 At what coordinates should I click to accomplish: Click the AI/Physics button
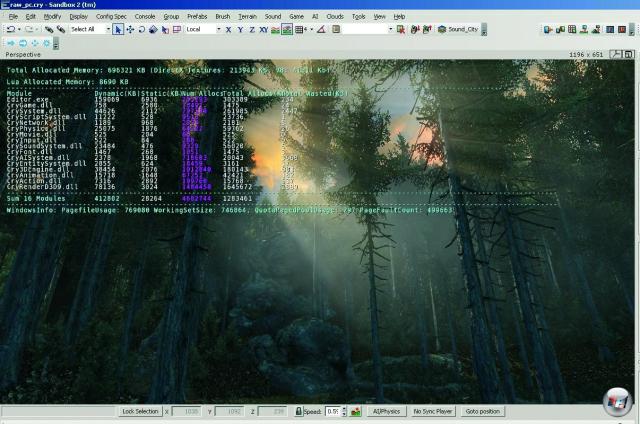[386, 411]
